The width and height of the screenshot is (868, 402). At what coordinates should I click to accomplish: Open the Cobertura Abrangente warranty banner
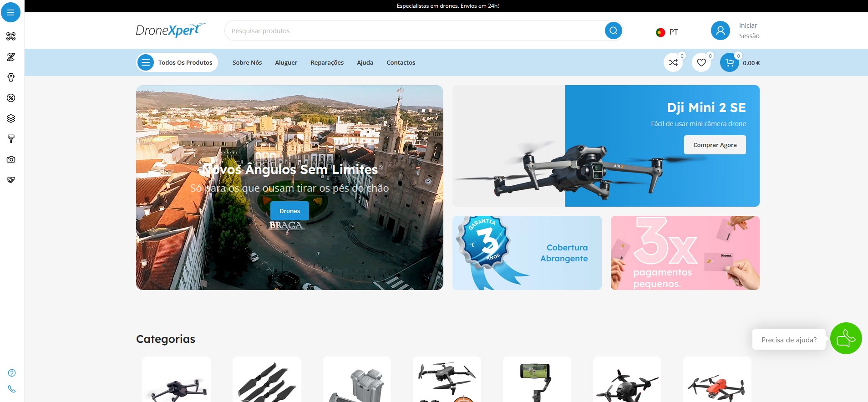527,253
